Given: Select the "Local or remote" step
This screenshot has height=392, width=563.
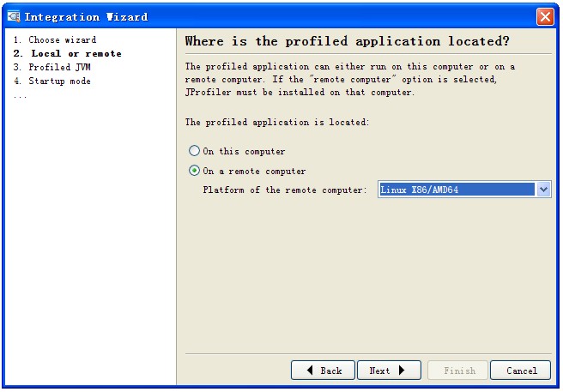Looking at the screenshot, I should (68, 53).
